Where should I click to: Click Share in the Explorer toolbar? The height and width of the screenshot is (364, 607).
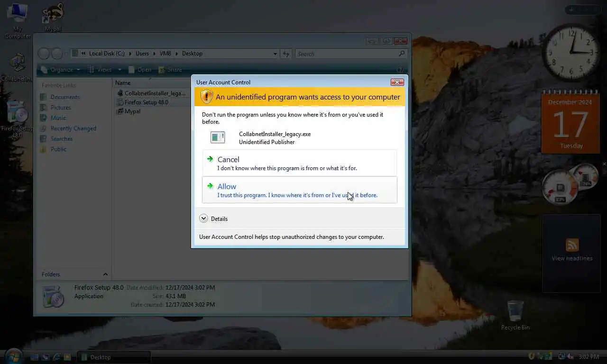click(x=170, y=70)
